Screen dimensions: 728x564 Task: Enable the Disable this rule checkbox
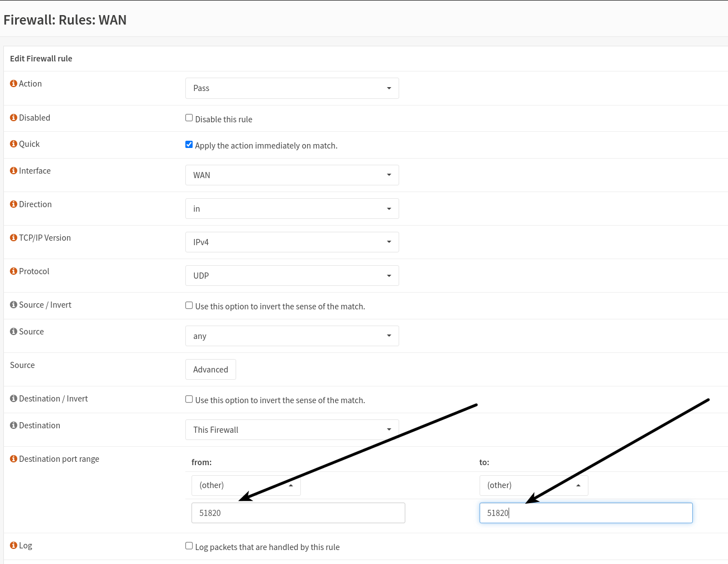click(x=189, y=118)
